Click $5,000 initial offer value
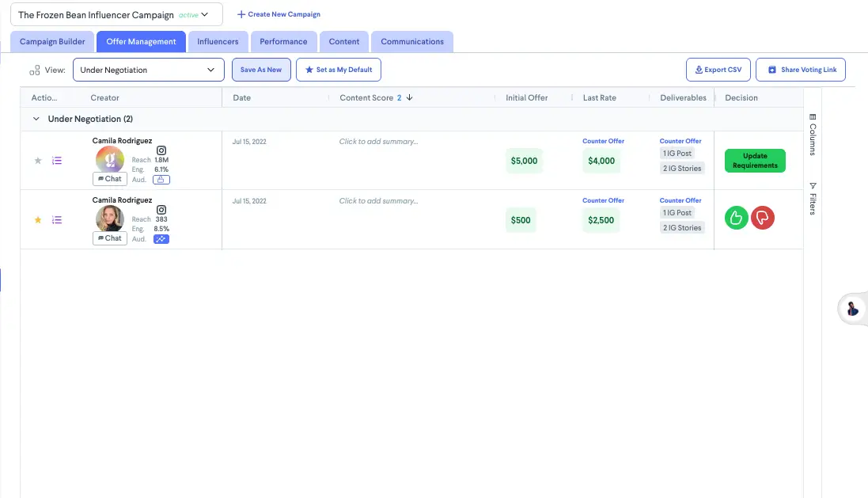Screen dimensions: 868x498 tap(525, 161)
